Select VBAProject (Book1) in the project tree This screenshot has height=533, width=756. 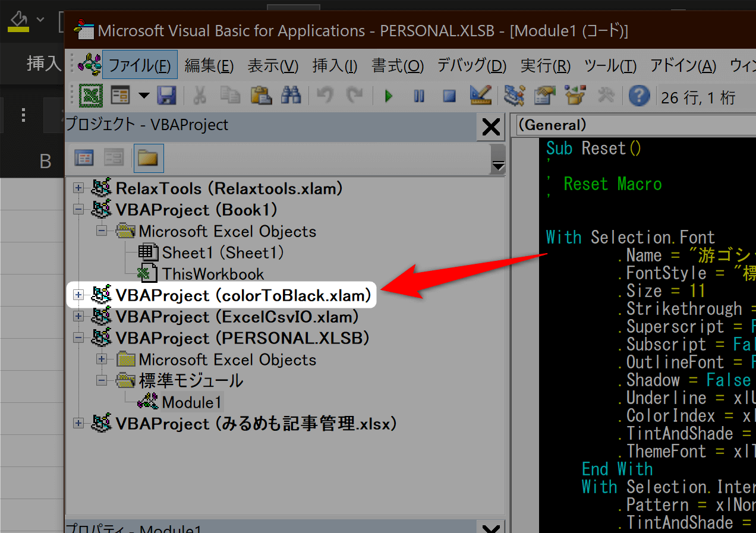click(x=197, y=210)
